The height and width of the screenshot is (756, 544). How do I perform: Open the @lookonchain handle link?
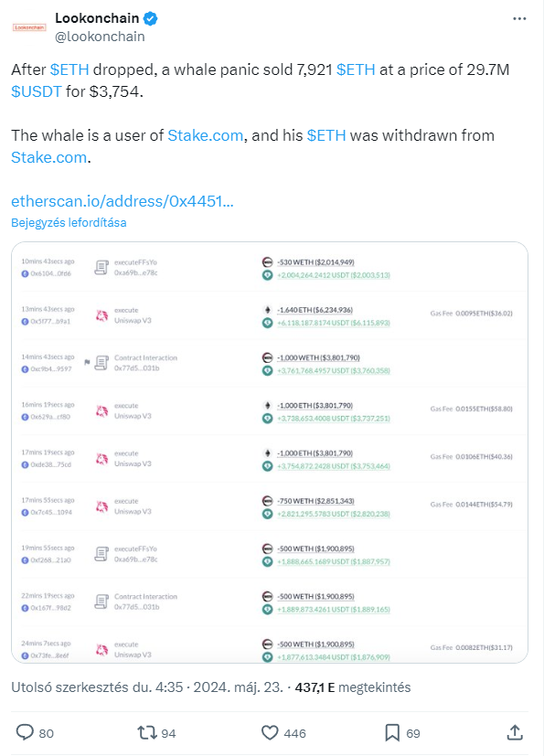tap(100, 37)
